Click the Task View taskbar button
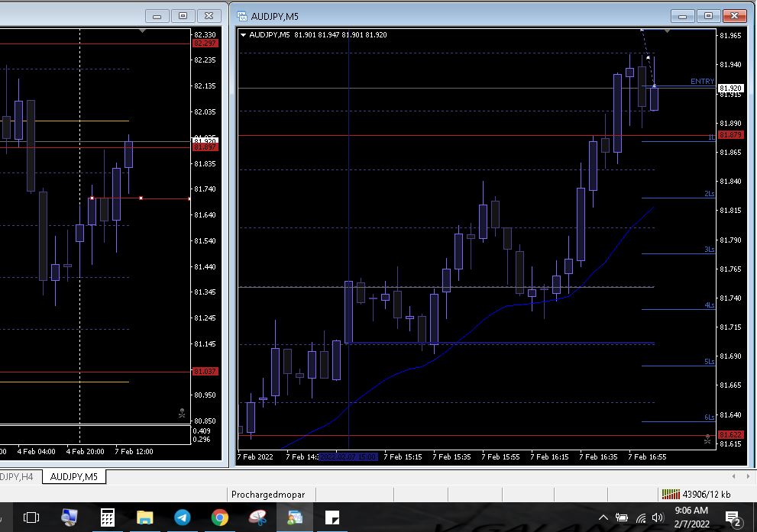This screenshot has height=532, width=757. pos(31,518)
